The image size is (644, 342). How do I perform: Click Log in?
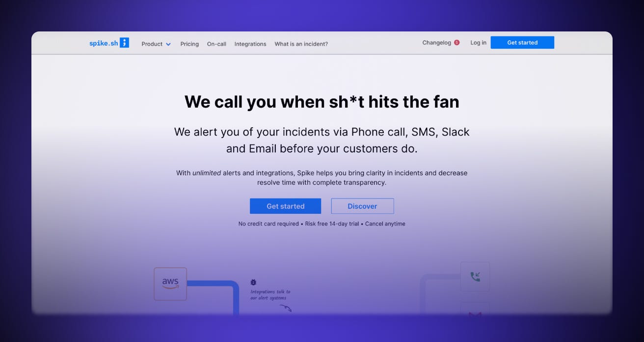(478, 43)
